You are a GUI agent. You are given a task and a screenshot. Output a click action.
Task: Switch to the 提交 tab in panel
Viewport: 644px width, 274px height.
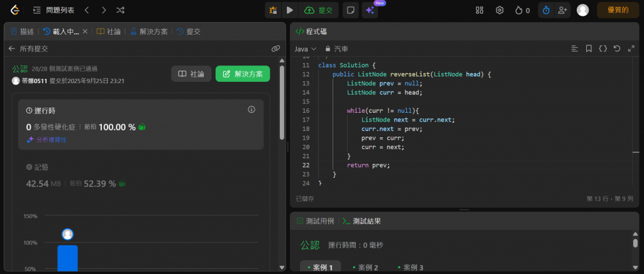[x=189, y=31]
